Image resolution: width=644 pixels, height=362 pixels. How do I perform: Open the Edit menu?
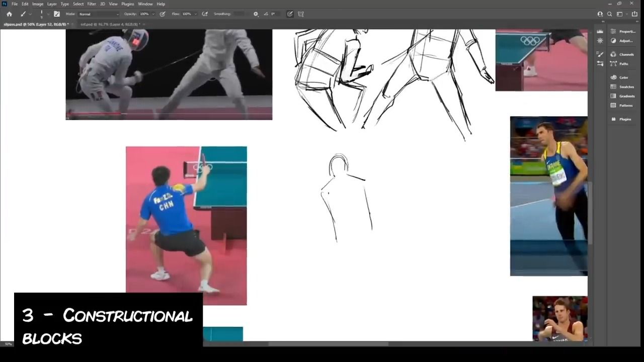point(25,4)
